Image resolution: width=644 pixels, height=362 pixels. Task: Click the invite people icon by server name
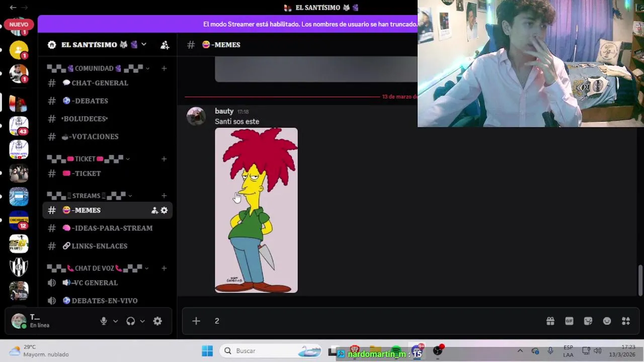point(165,45)
